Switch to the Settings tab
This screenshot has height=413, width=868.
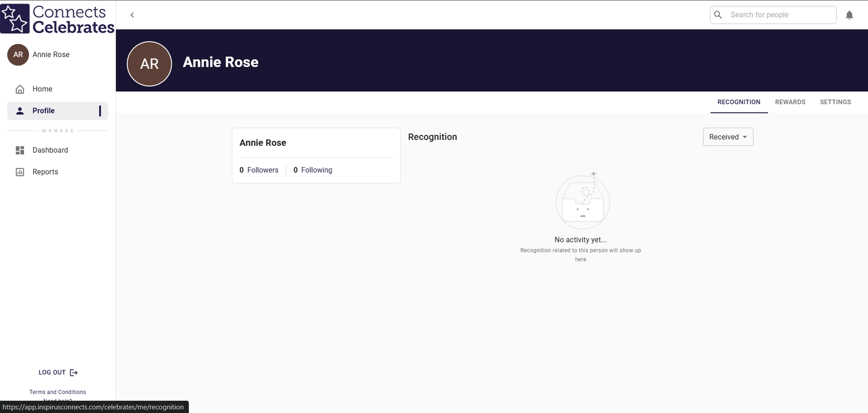point(835,102)
